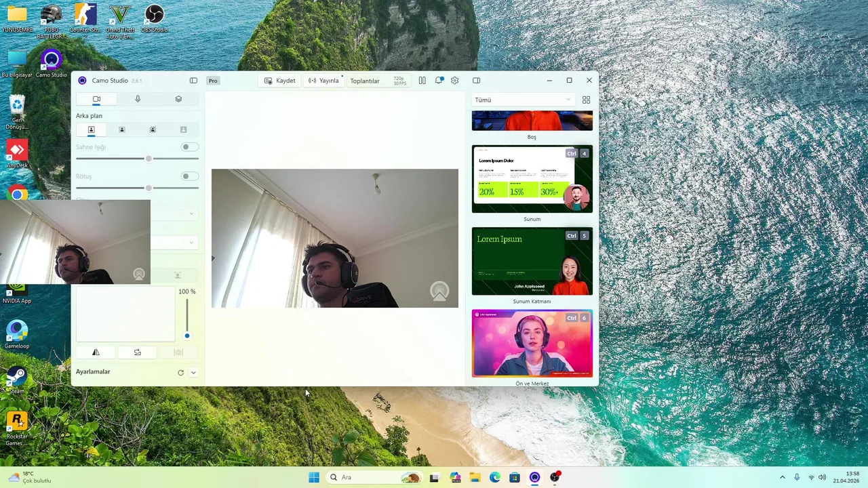Viewport: 868px width, 488px height.
Task: Open the notifications bell
Action: 439,81
